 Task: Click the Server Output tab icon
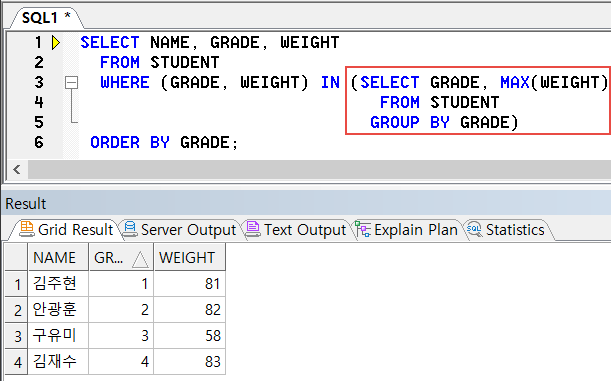[x=130, y=229]
